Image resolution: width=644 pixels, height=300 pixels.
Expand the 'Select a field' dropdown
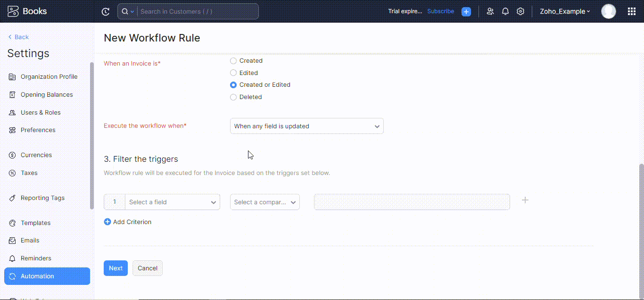(172, 202)
